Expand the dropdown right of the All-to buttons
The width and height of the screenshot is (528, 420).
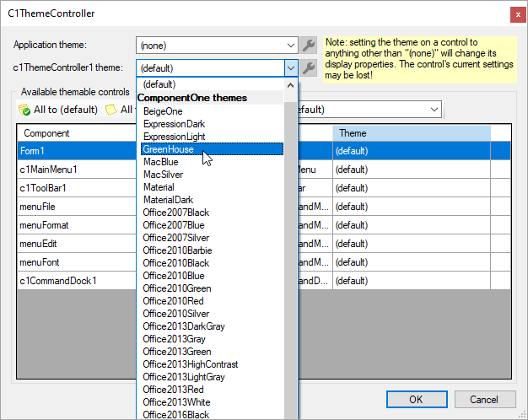click(434, 110)
